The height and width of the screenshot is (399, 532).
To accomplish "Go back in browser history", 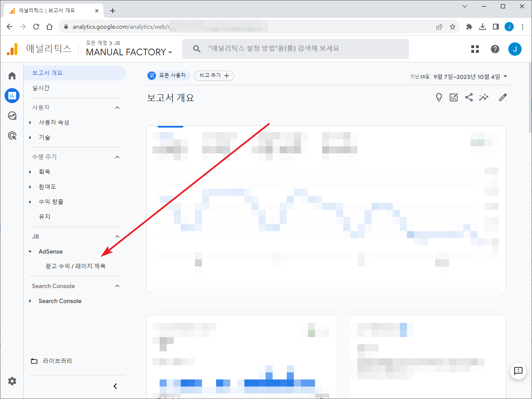I will (10, 27).
